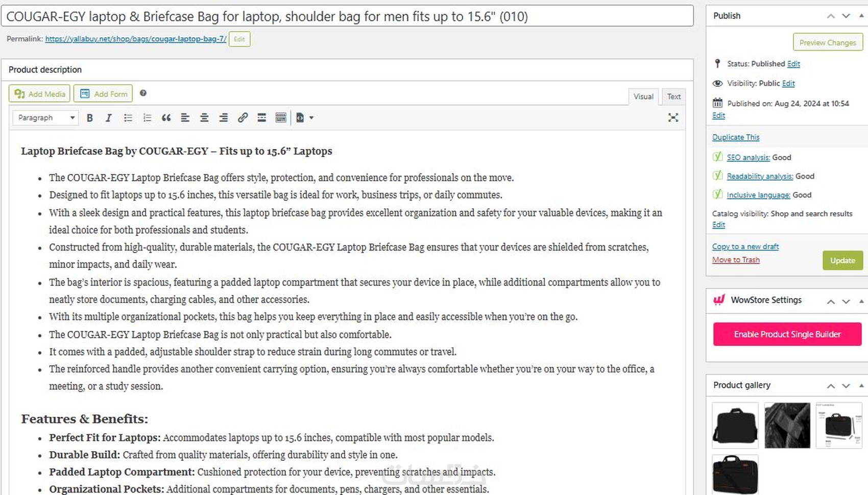Screen dimensions: 868x495
Task: Edit the permalink slug
Action: [x=239, y=39]
